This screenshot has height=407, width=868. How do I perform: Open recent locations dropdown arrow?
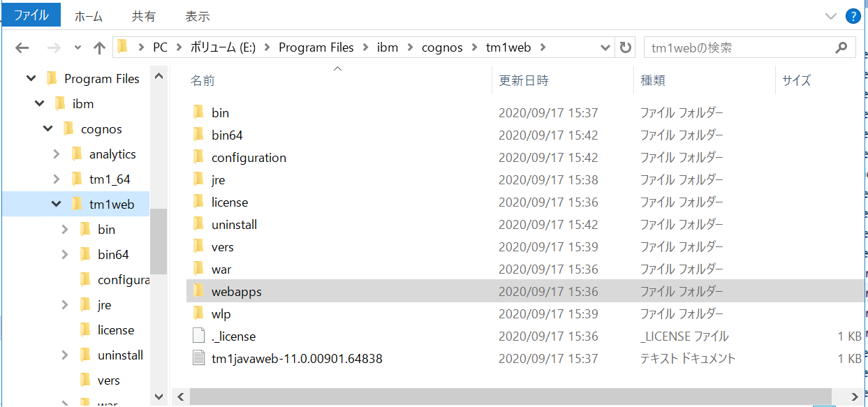(78, 48)
